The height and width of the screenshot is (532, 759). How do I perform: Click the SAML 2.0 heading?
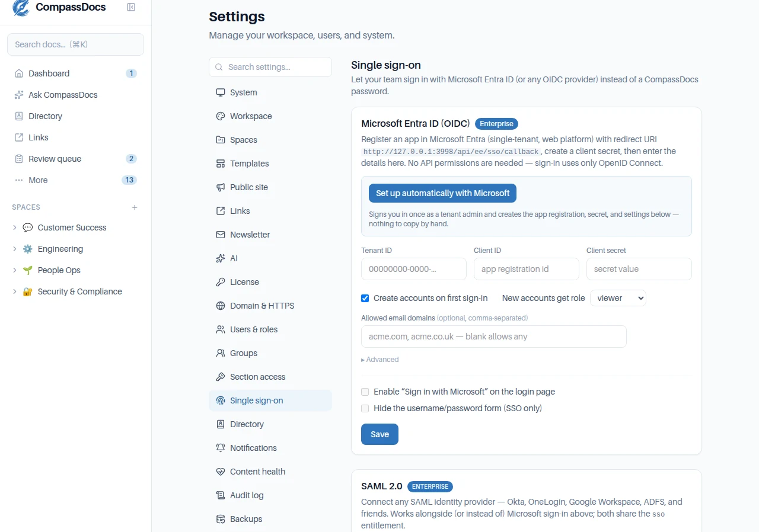pos(382,486)
